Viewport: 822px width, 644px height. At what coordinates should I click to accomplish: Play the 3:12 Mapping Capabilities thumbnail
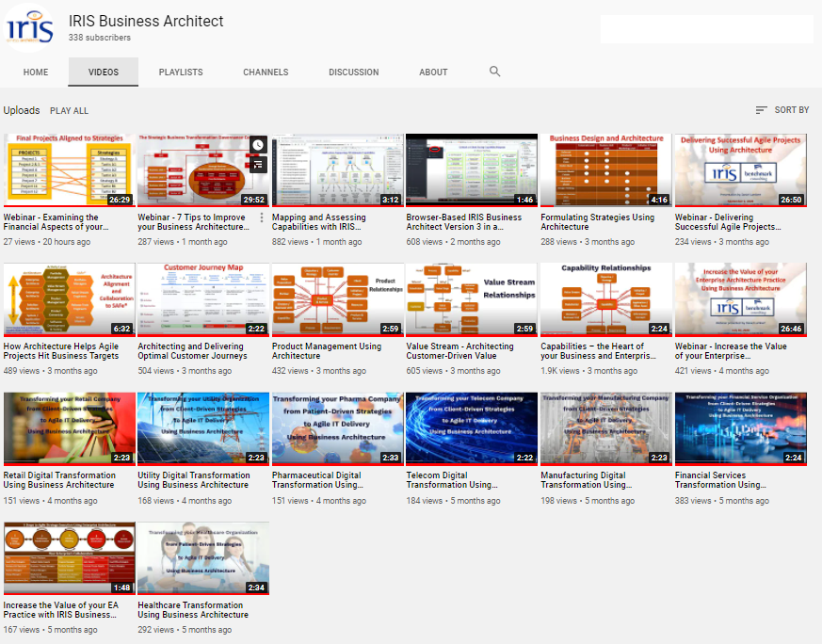[338, 169]
